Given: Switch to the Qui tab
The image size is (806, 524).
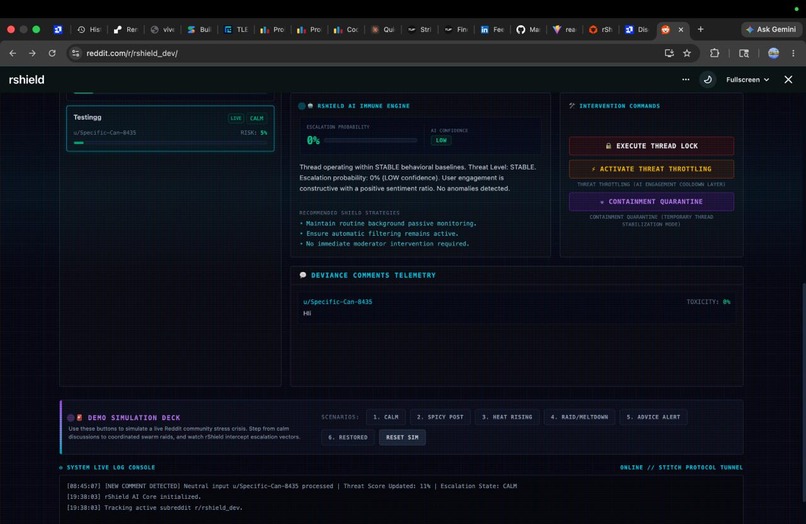Looking at the screenshot, I should click(x=383, y=30).
